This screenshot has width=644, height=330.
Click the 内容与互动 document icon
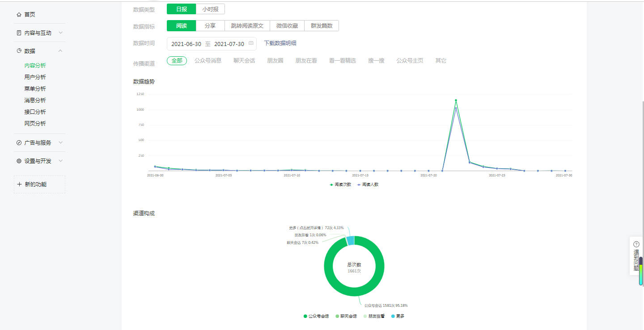coord(19,33)
